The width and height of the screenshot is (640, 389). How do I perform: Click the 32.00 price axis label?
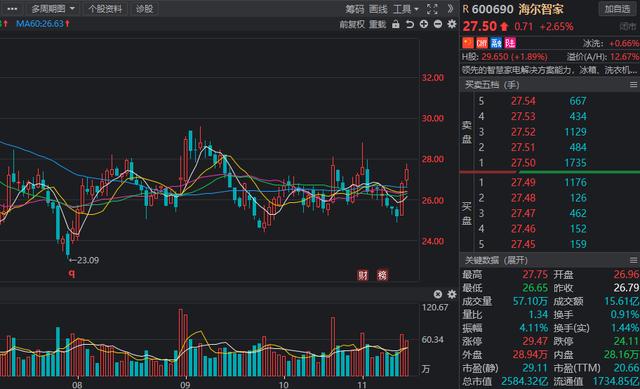[432, 78]
